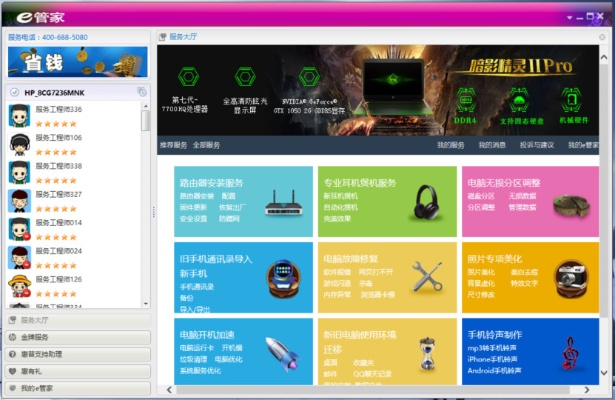The width and height of the screenshot is (615, 400).
Task: Open the rocket icon in 电脑开机加速 tile
Action: (x=282, y=354)
